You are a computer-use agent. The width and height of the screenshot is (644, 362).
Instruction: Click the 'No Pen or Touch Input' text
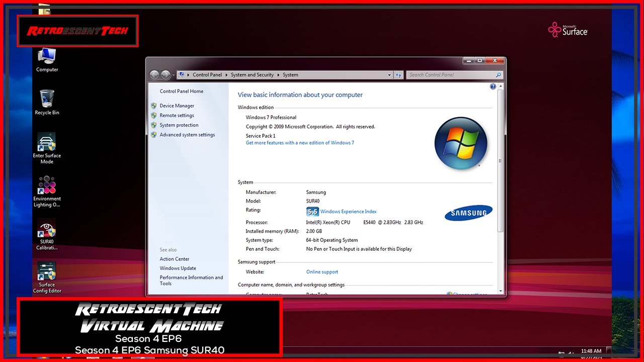(359, 249)
